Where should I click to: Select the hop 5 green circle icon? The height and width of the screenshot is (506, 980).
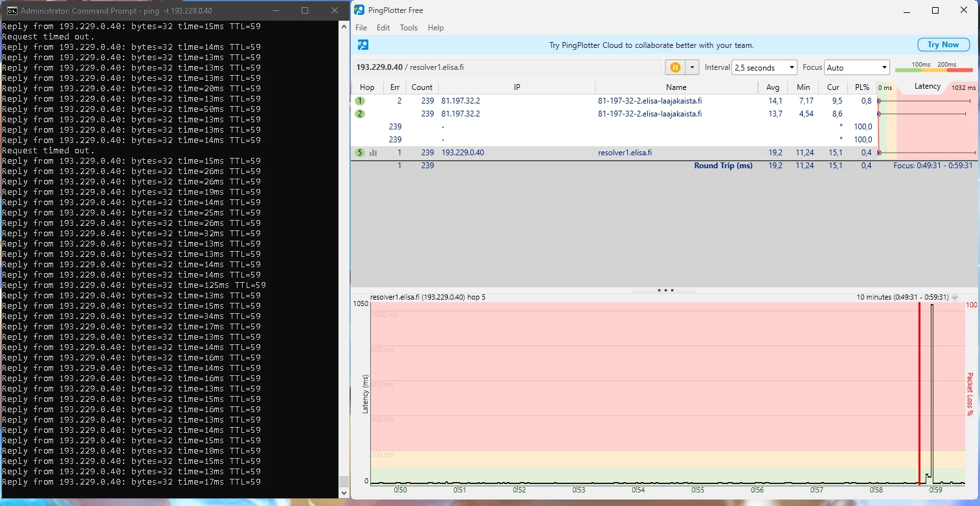pyautogui.click(x=360, y=153)
